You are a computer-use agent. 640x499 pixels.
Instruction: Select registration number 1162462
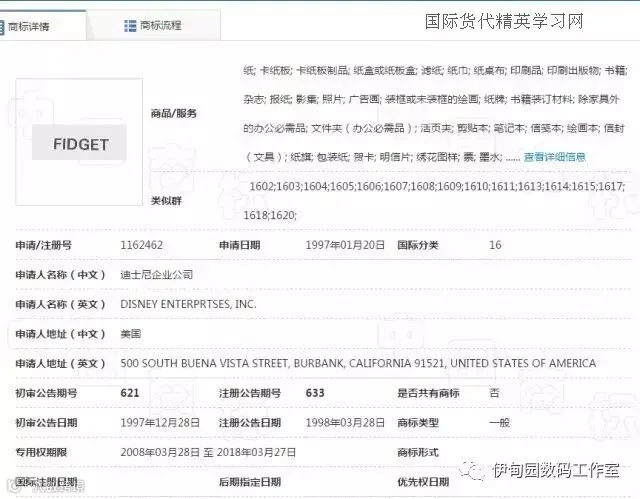(x=141, y=245)
